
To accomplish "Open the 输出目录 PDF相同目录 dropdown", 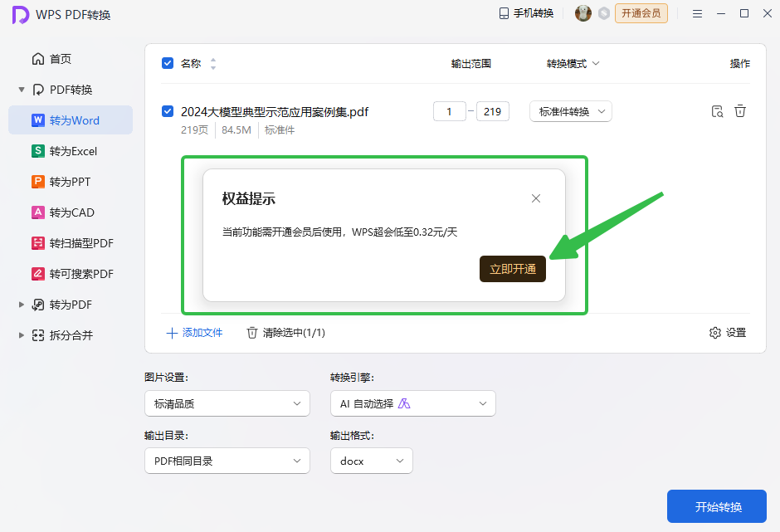I will click(x=227, y=461).
